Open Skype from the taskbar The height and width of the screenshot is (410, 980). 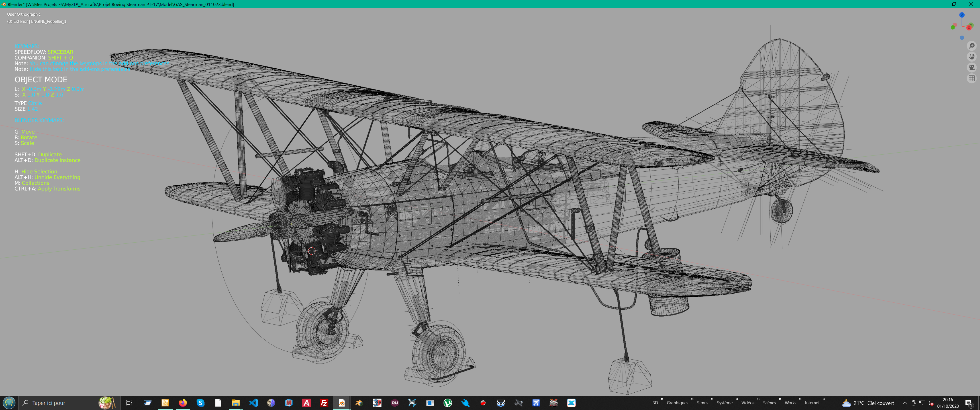pyautogui.click(x=201, y=403)
